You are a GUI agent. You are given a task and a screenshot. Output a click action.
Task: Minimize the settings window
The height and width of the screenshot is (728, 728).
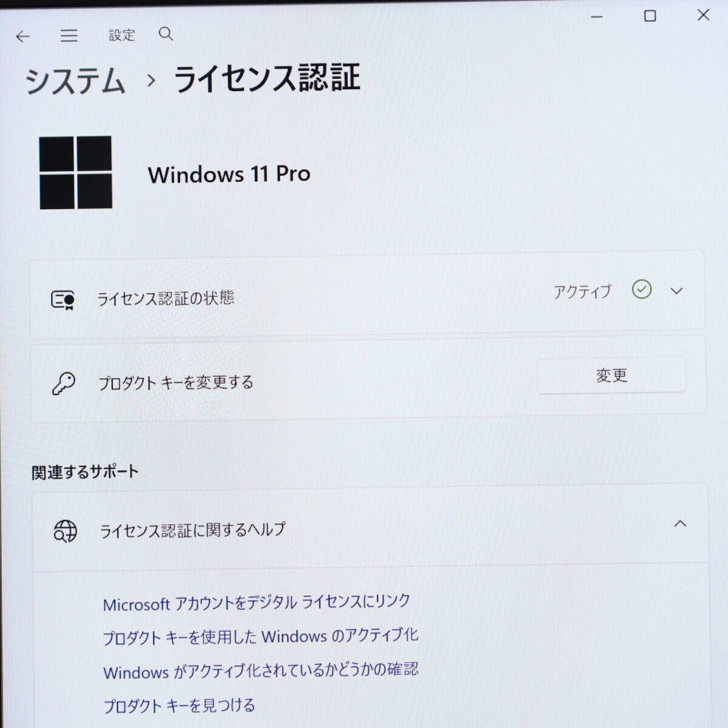pos(597,16)
